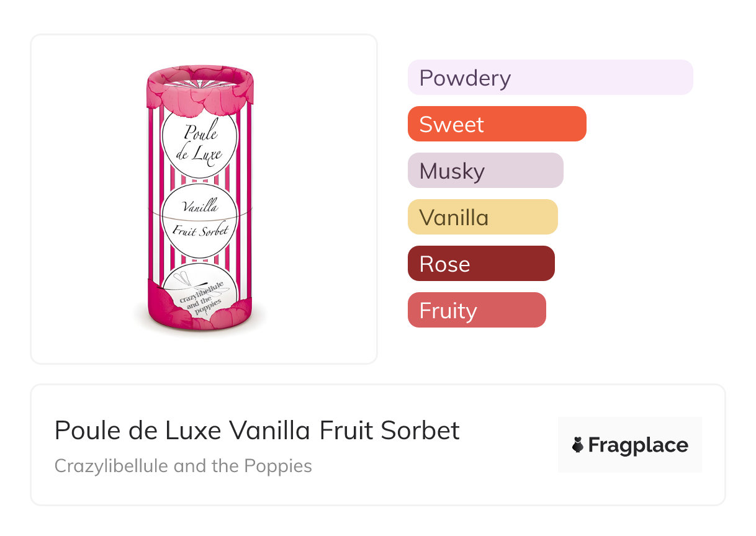This screenshot has height=536, width=756.
Task: Select the orange Sweet accord bar
Action: (497, 124)
